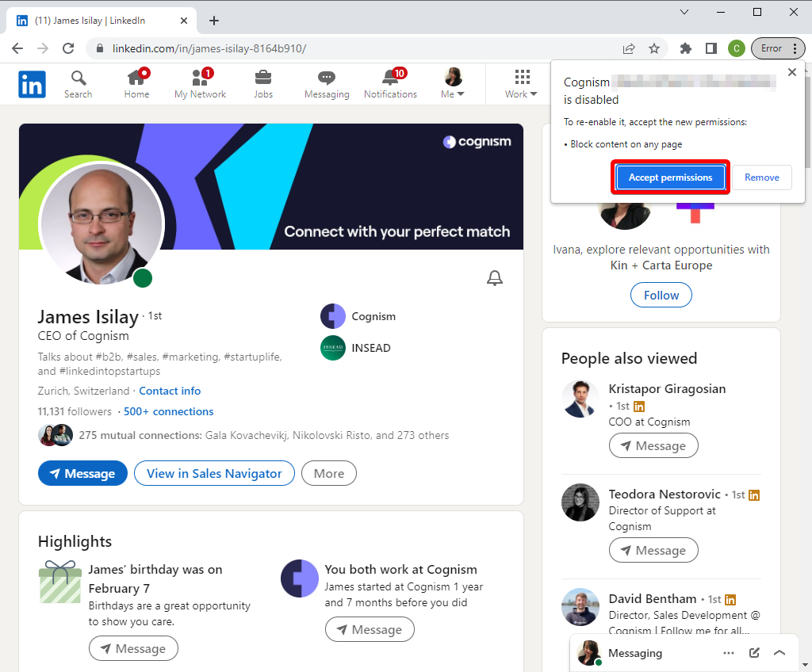Click the 11,131 followers text
This screenshot has width=812, height=672.
pos(75,411)
